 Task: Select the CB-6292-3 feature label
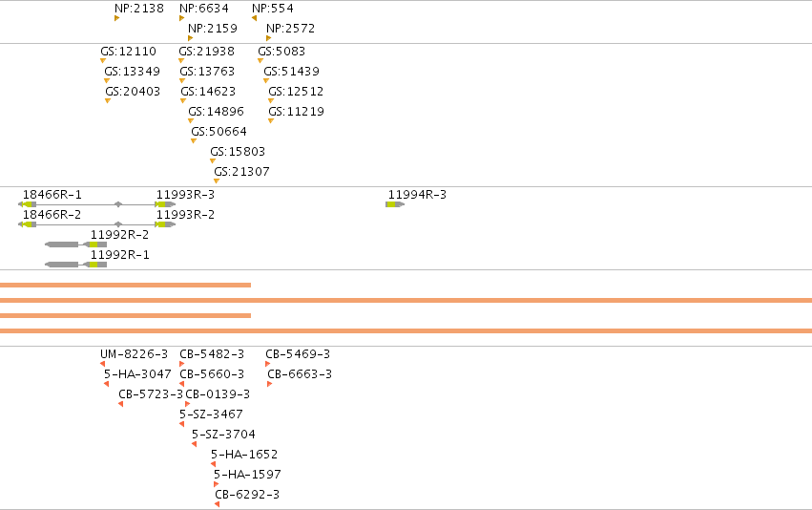(x=247, y=495)
